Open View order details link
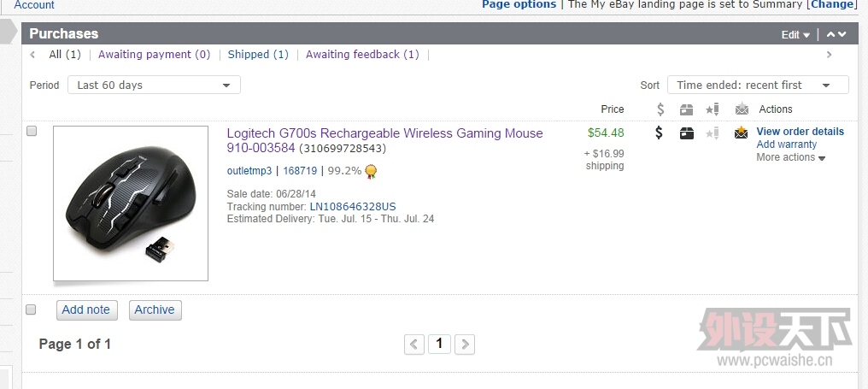This screenshot has height=389, width=868. pos(800,132)
